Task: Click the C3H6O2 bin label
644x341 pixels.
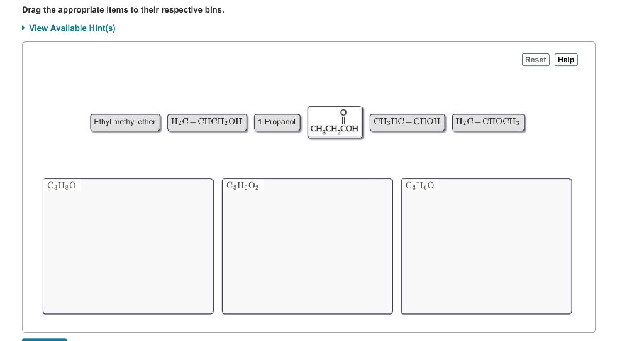Action: (x=242, y=185)
